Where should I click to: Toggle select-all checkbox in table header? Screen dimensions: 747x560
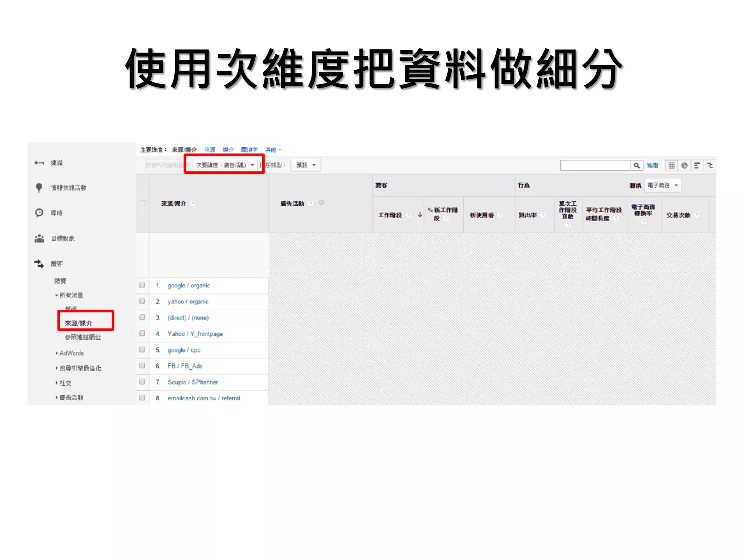[x=143, y=203]
